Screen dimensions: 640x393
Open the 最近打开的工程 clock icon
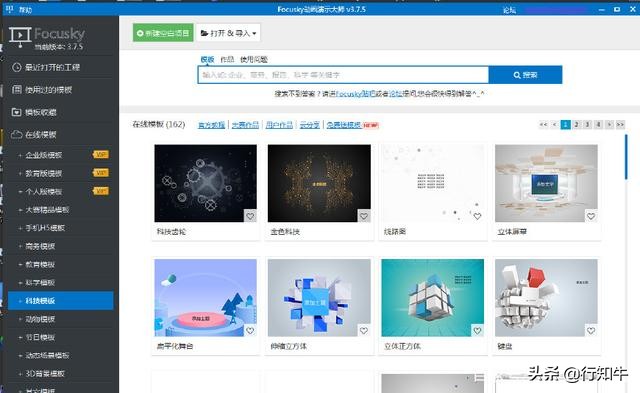click(x=16, y=67)
